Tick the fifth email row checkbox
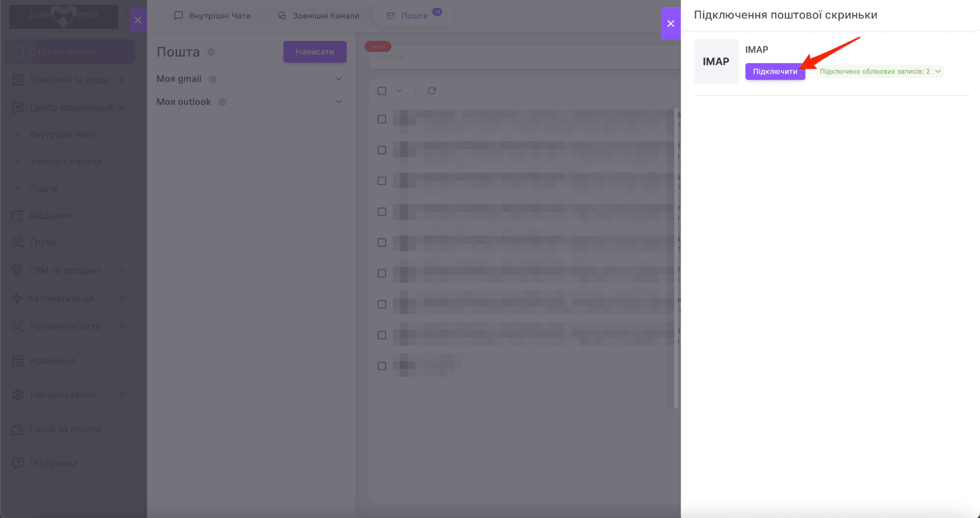The image size is (980, 518). pos(382,243)
